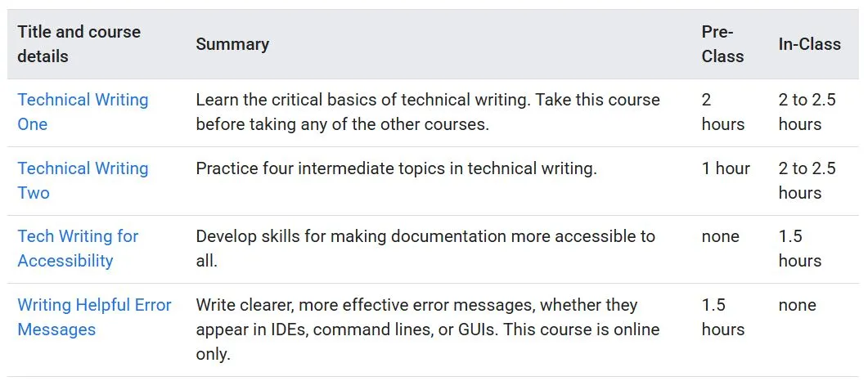Screen dimensions: 868x390
Task: Open the Technical Writing Two course link
Action: (x=83, y=181)
